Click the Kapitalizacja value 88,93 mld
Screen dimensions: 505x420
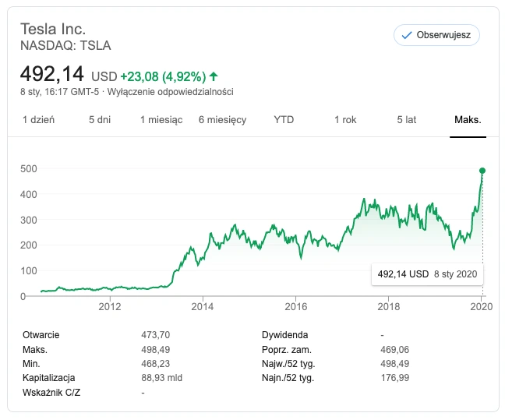click(x=161, y=378)
